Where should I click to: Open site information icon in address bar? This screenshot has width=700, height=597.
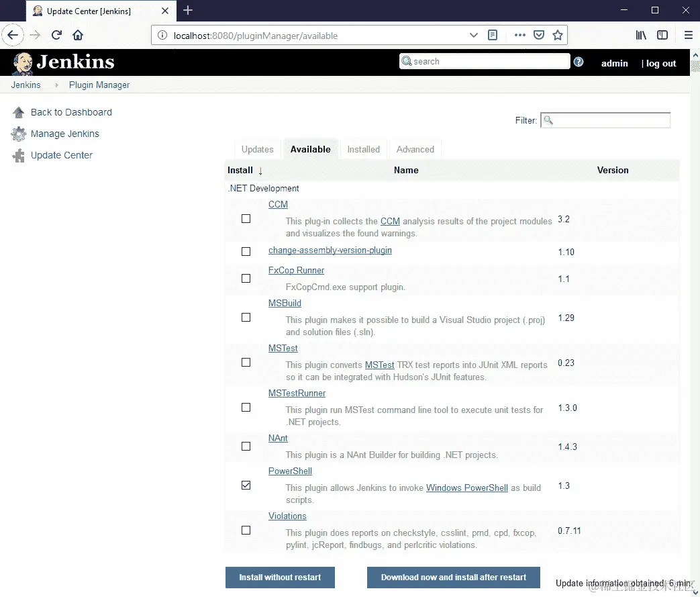click(162, 36)
